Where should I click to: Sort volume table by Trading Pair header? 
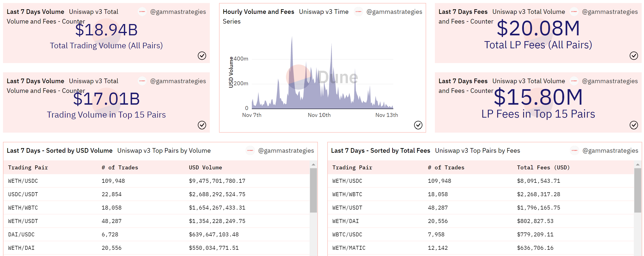pos(28,168)
